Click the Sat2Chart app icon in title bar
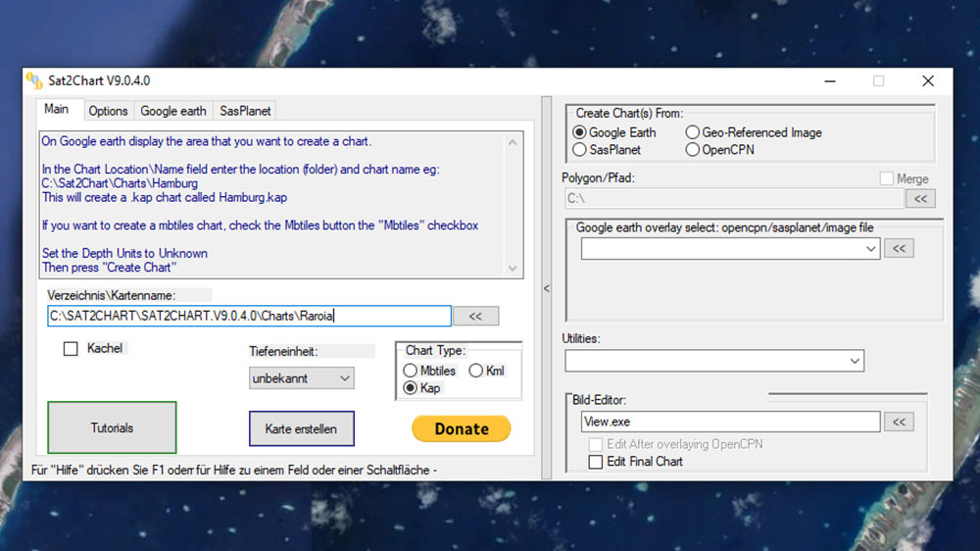Image resolution: width=980 pixels, height=551 pixels. point(34,80)
